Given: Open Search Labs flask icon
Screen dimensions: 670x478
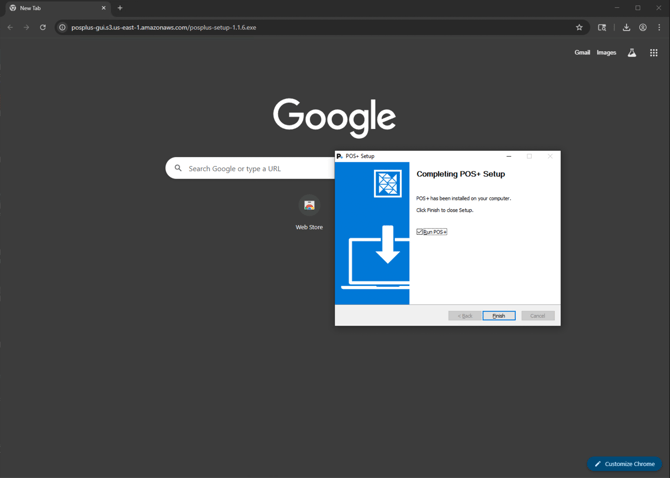Looking at the screenshot, I should pyautogui.click(x=632, y=53).
